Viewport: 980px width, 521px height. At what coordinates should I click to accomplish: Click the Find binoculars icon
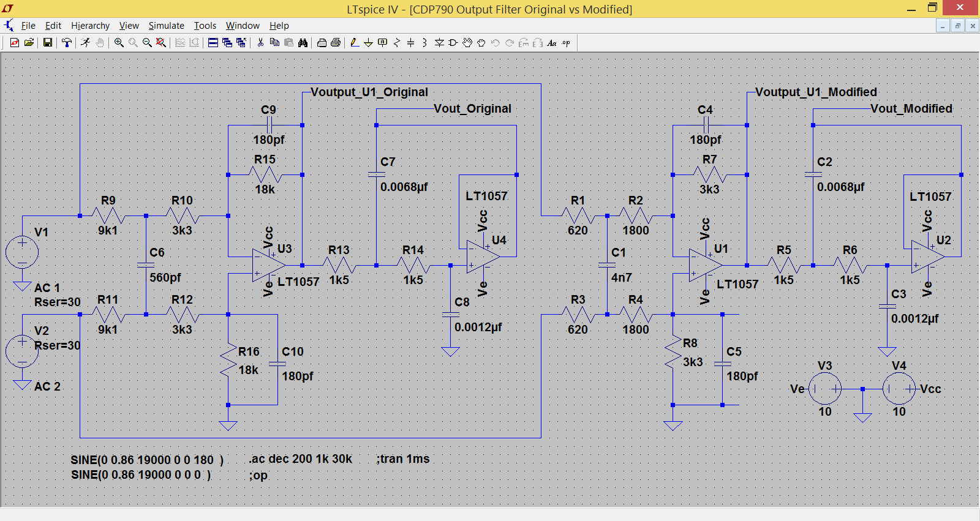303,43
